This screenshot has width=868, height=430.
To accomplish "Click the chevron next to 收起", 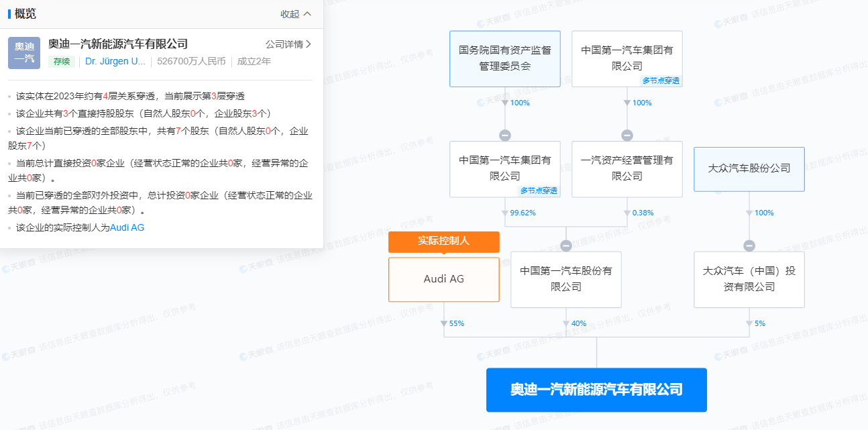I will point(307,13).
